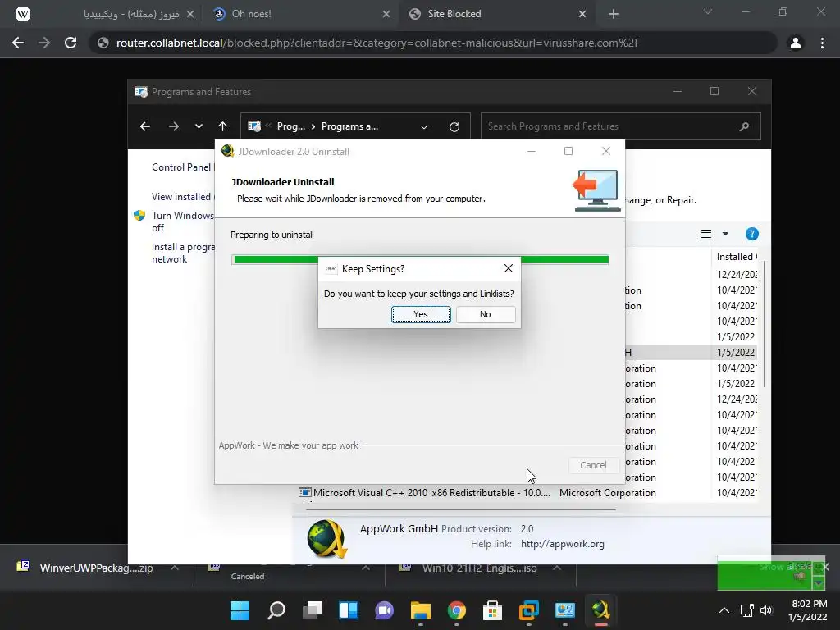Viewport: 840px width, 630px height.
Task: Reload the blocked page
Action: [x=71, y=43]
